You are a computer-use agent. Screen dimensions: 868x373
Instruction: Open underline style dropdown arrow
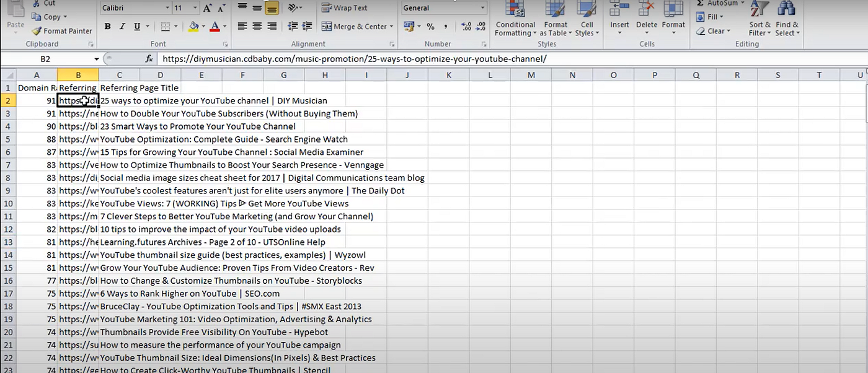pos(146,27)
